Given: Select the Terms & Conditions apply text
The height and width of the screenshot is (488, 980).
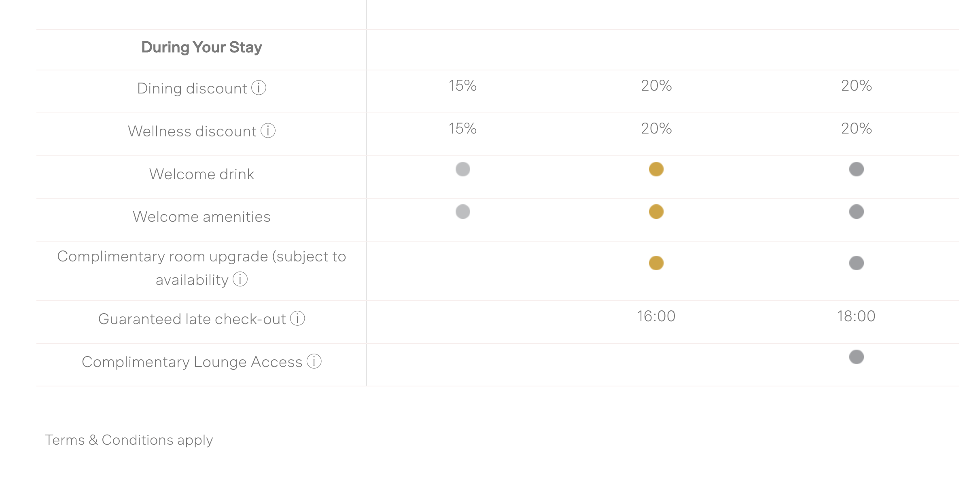Looking at the screenshot, I should (x=129, y=440).
